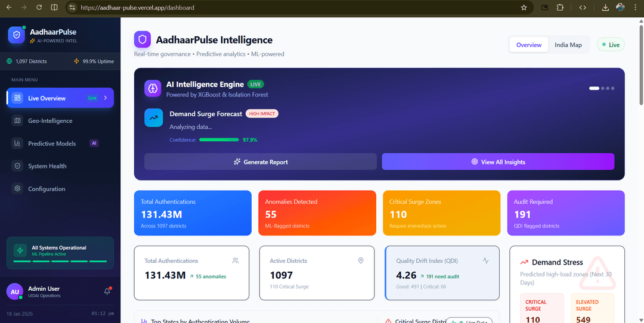Screen dimensions: 644x323
Task: Click the purple Audit Required card
Action: pyautogui.click(x=566, y=213)
